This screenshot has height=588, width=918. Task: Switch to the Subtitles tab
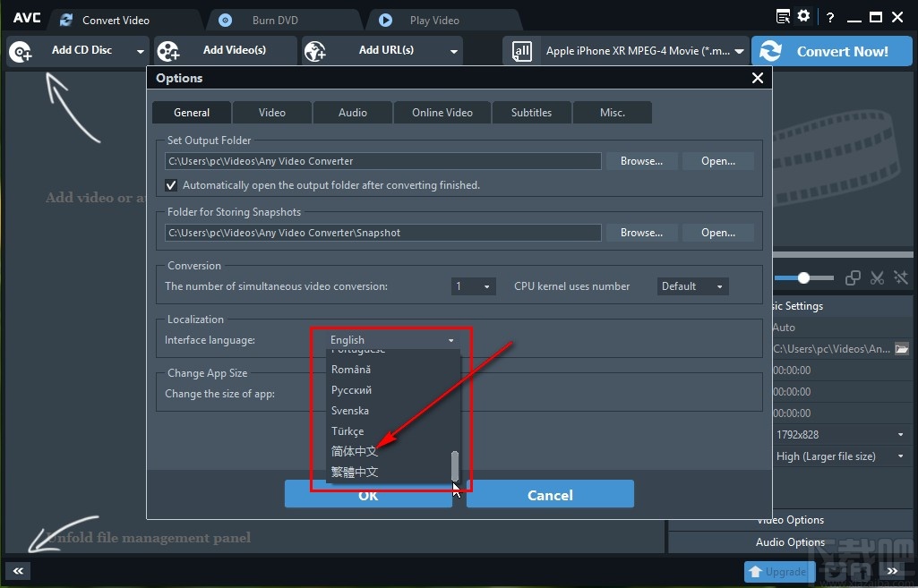(531, 113)
